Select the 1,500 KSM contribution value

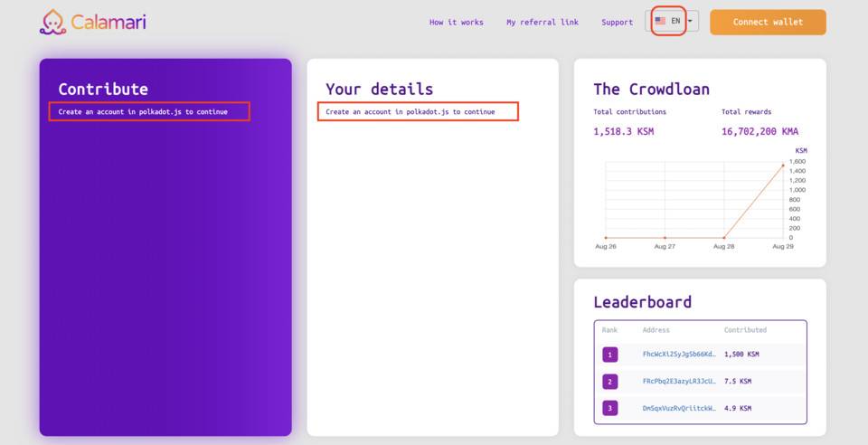[x=741, y=355]
